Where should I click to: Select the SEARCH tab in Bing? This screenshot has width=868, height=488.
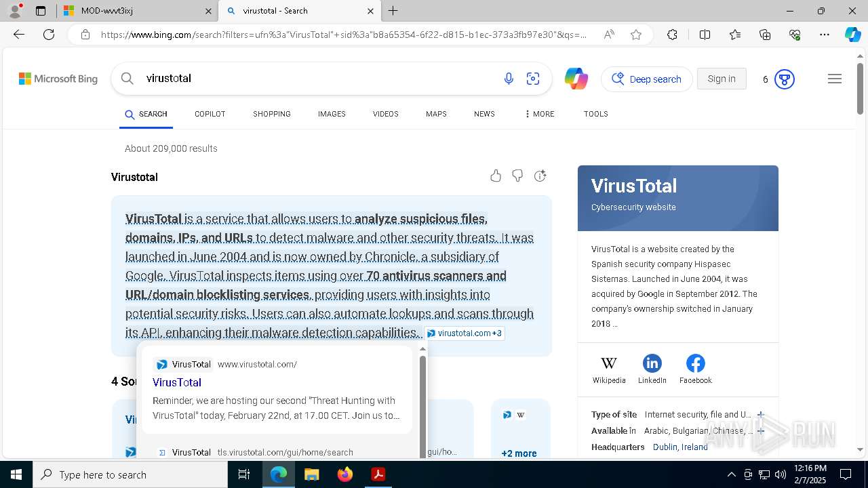click(146, 114)
